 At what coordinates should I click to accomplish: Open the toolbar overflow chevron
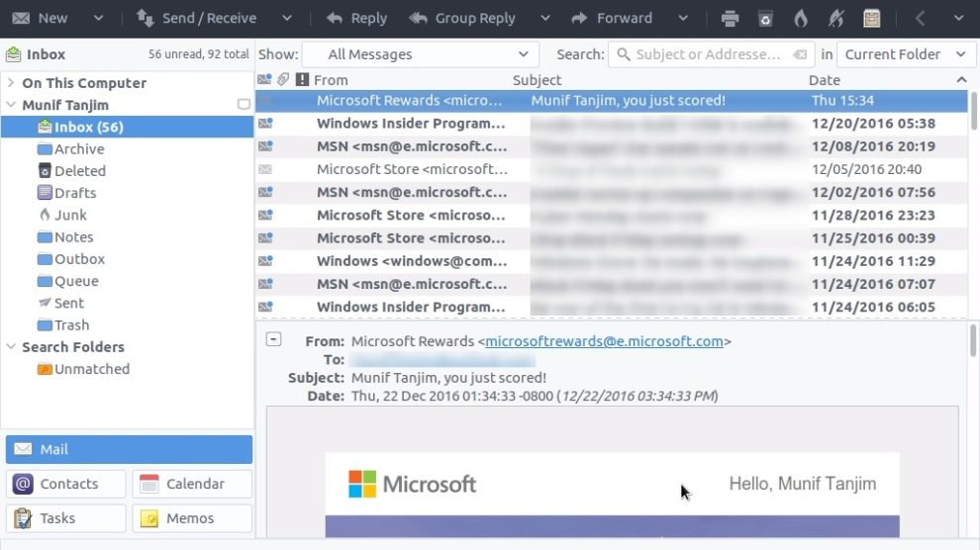(958, 18)
